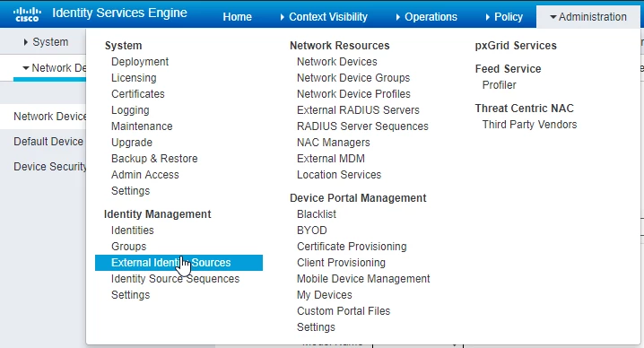The image size is (644, 348).
Task: Select Third Party Vendors
Action: coord(529,125)
